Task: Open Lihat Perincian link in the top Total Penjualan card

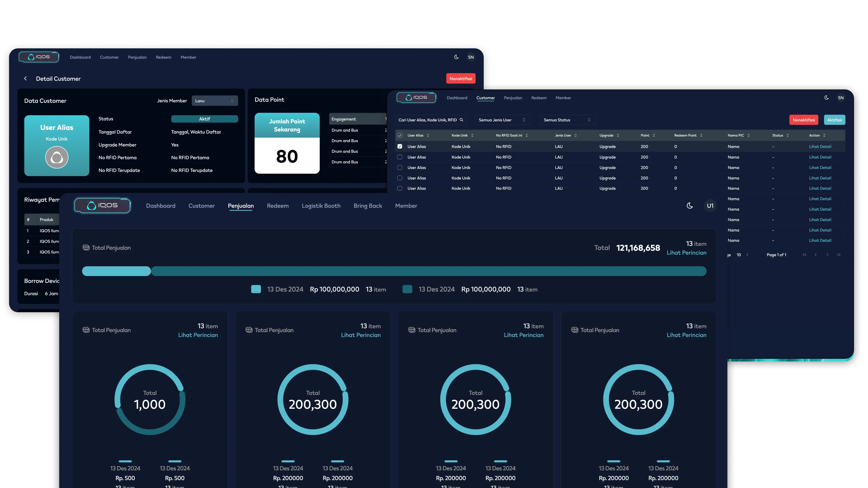Action: click(686, 253)
